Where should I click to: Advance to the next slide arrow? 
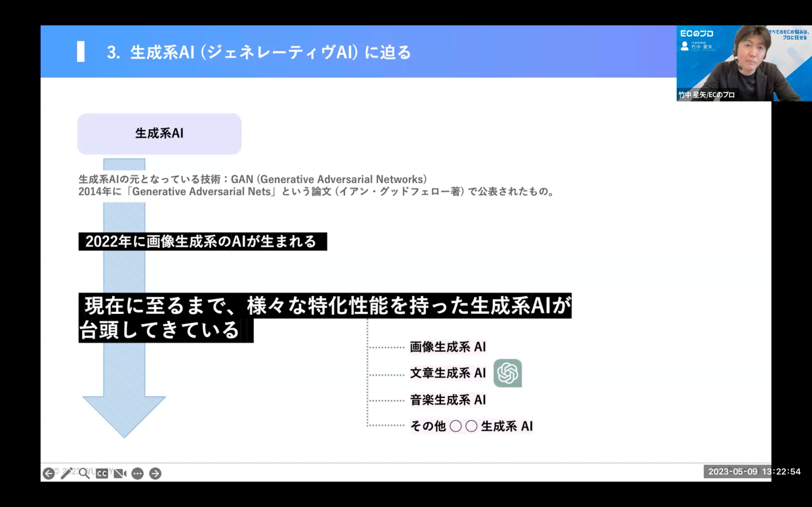[155, 473]
